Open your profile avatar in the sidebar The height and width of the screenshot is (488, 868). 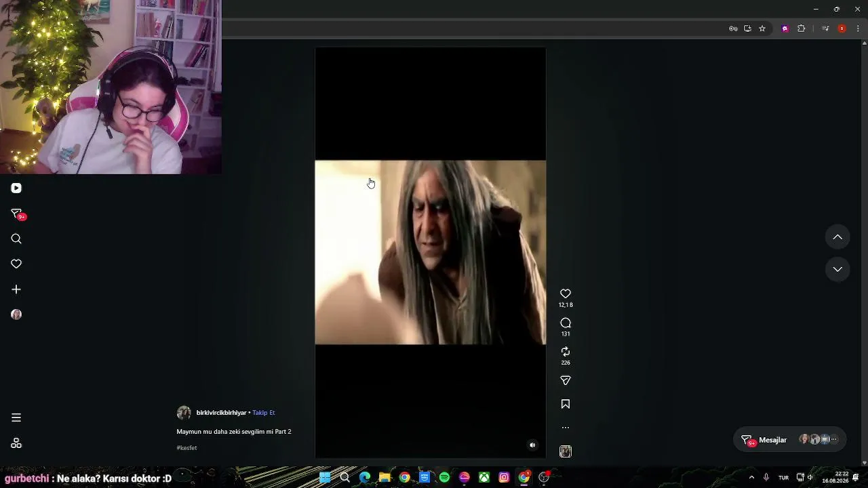click(x=16, y=314)
